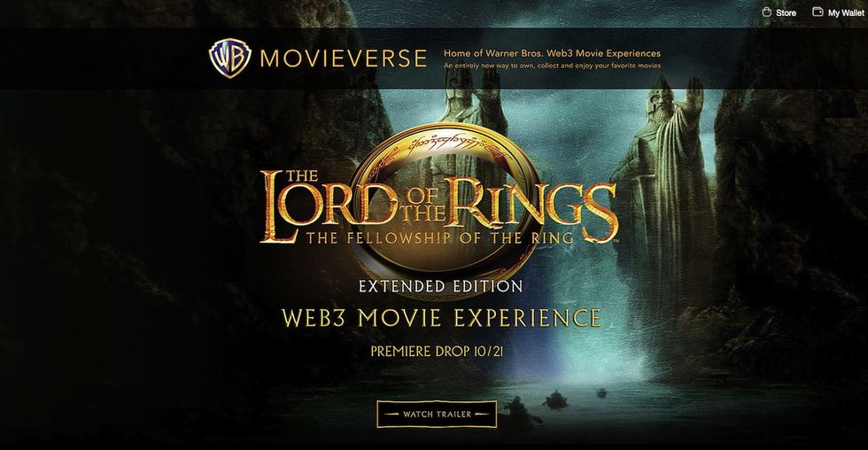Click The Fellowship of the Ring subtitle
The width and height of the screenshot is (868, 450).
tap(440, 238)
